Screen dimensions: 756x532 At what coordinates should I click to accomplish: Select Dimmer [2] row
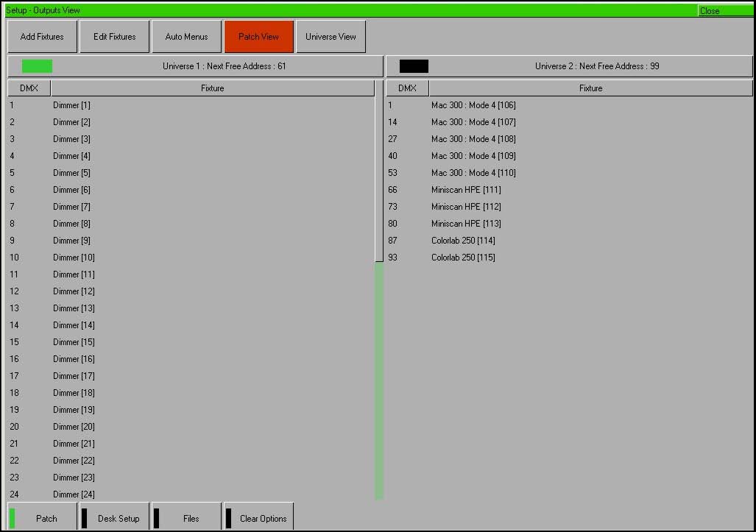tap(191, 122)
